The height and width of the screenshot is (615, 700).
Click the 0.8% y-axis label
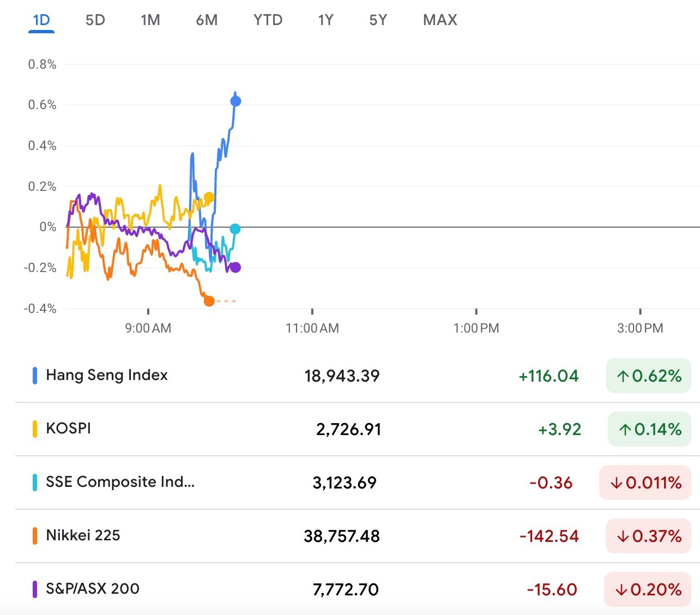[42, 64]
